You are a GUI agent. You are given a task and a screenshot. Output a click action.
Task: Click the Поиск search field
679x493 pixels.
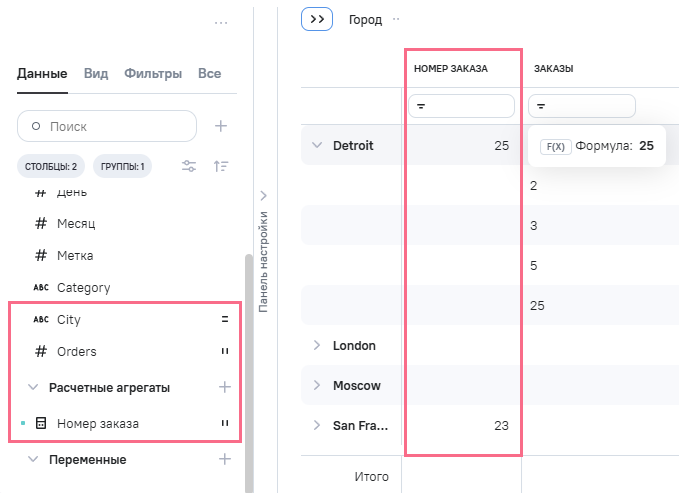[x=107, y=126]
